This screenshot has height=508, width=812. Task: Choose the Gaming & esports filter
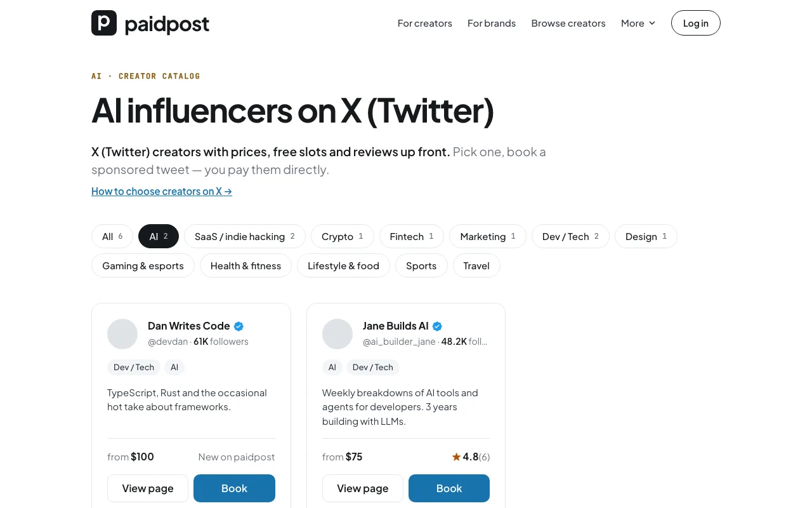click(x=143, y=265)
